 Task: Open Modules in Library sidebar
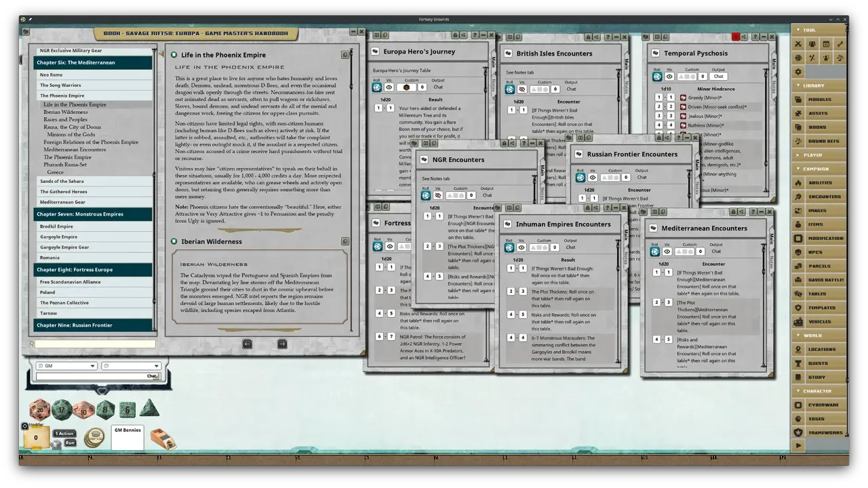[x=819, y=100]
